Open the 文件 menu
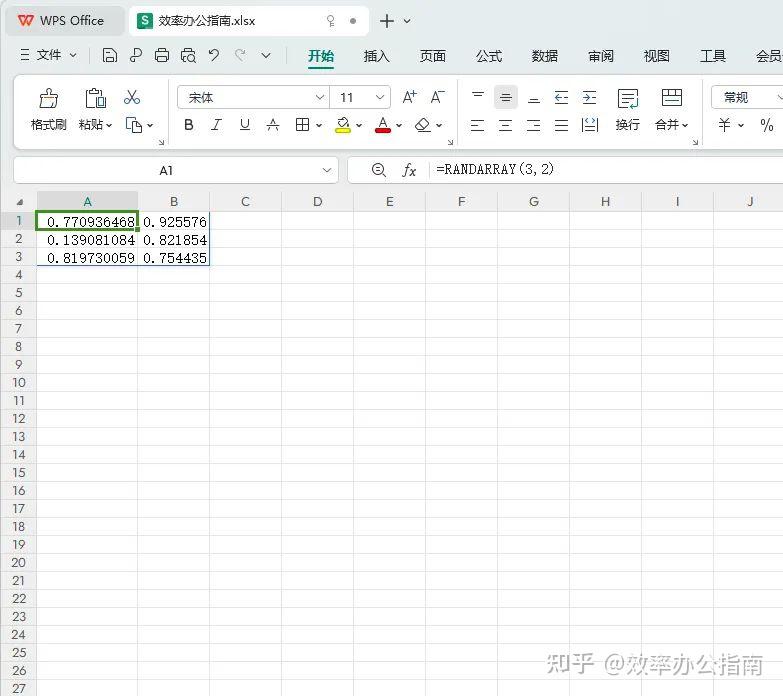This screenshot has height=696, width=783. 48,55
